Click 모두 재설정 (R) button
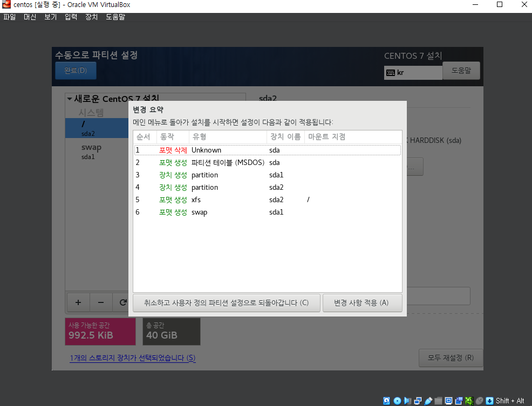The height and width of the screenshot is (406, 532). 451,358
